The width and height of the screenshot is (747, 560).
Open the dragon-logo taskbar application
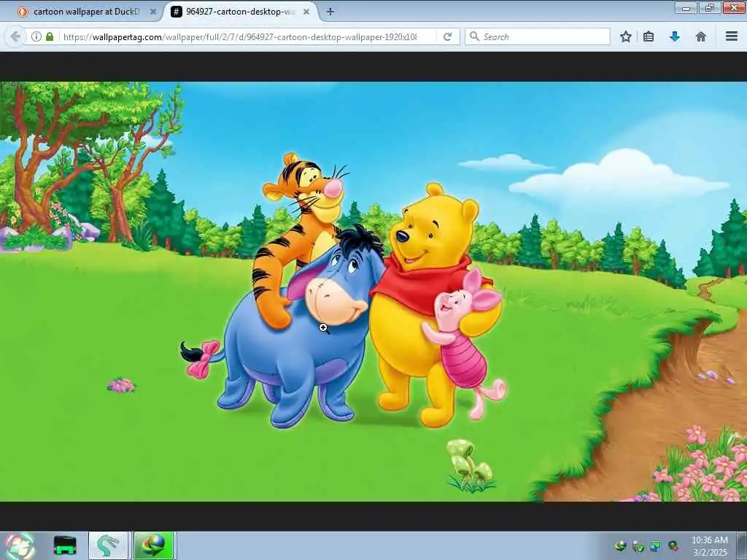click(x=108, y=545)
